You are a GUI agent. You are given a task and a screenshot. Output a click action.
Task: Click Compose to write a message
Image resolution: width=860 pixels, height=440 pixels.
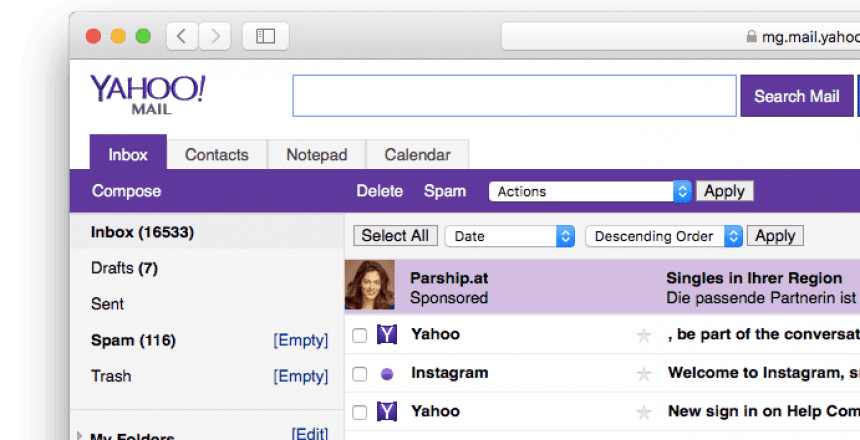point(127,191)
